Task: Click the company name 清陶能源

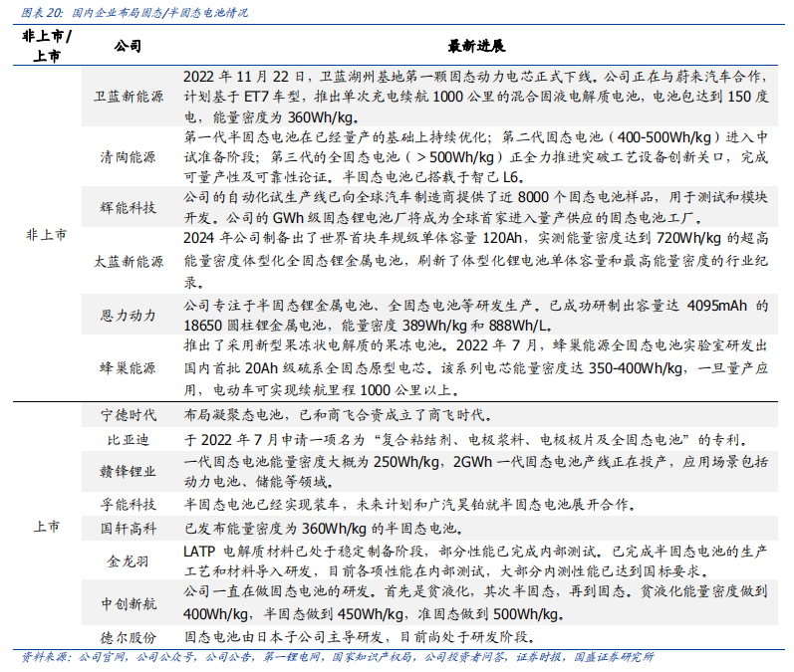Action: pyautogui.click(x=129, y=157)
